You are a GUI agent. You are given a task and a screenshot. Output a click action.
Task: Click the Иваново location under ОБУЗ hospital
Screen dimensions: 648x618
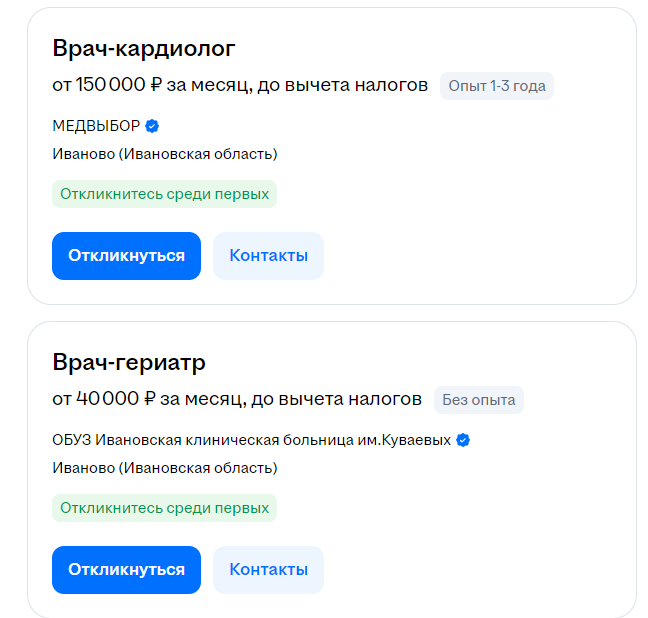[164, 468]
